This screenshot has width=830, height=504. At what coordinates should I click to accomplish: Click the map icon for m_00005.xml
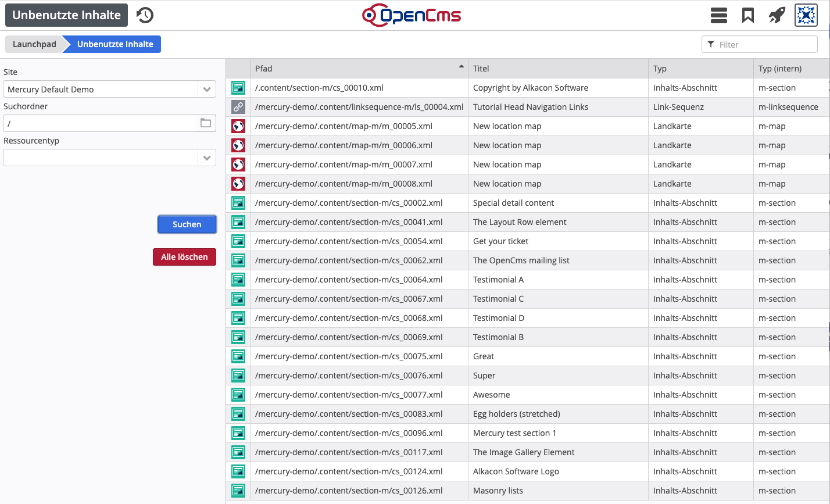pyautogui.click(x=238, y=126)
